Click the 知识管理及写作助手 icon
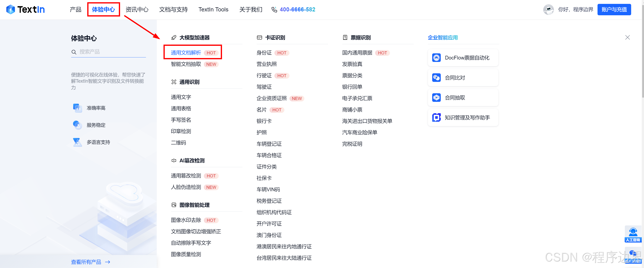Screen dimensions: 644x268 tap(436, 117)
